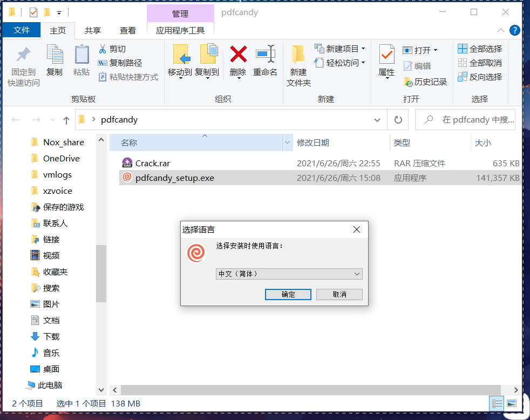Image resolution: width=530 pixels, height=420 pixels.
Task: Close the Select Language dialog
Action: 357,229
